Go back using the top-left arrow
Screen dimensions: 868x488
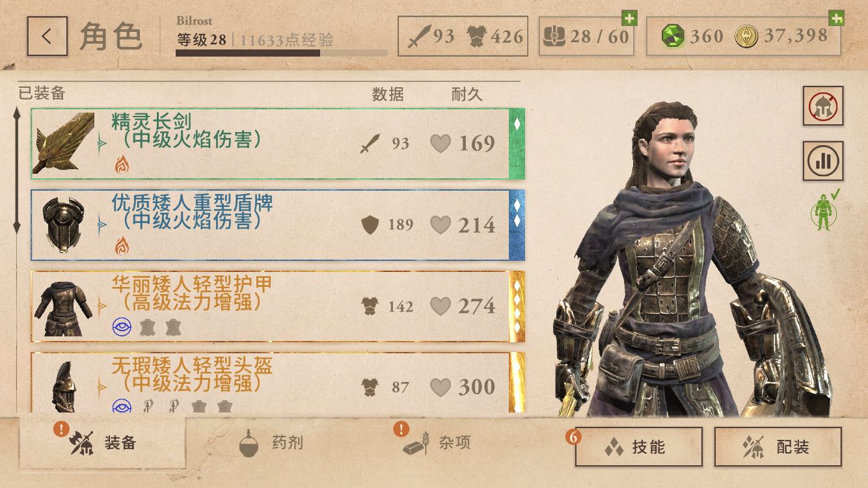pyautogui.click(x=47, y=36)
